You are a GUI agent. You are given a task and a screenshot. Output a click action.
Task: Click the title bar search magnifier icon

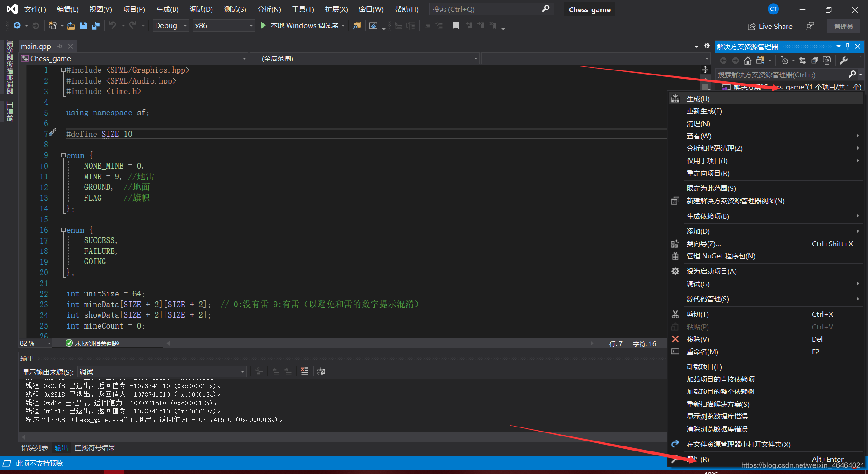point(546,9)
